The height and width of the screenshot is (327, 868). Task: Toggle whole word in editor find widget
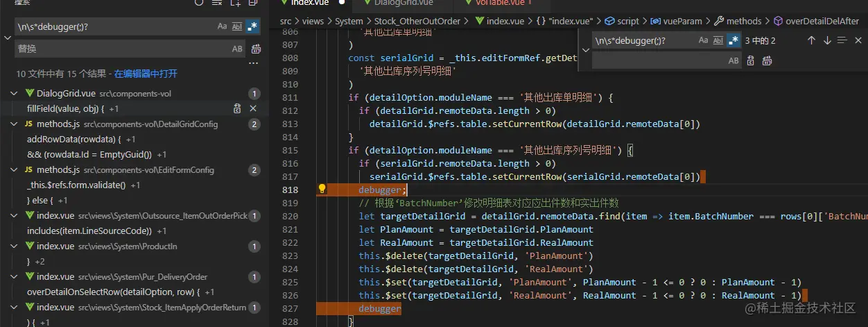pos(717,41)
